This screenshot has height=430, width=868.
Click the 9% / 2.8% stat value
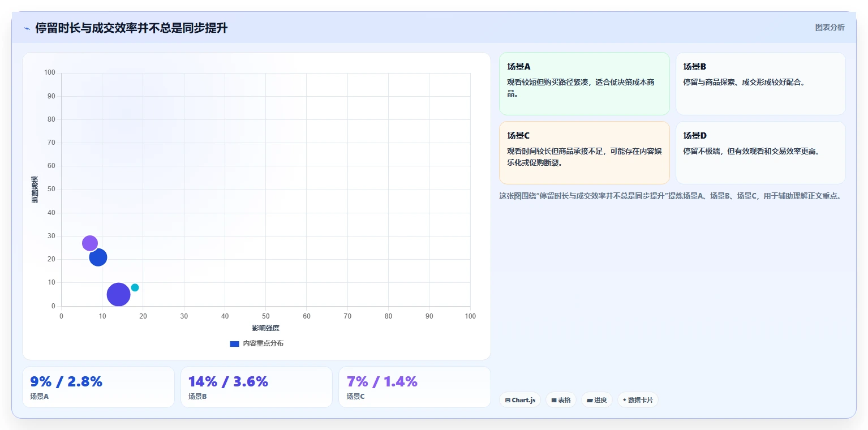[x=66, y=382]
